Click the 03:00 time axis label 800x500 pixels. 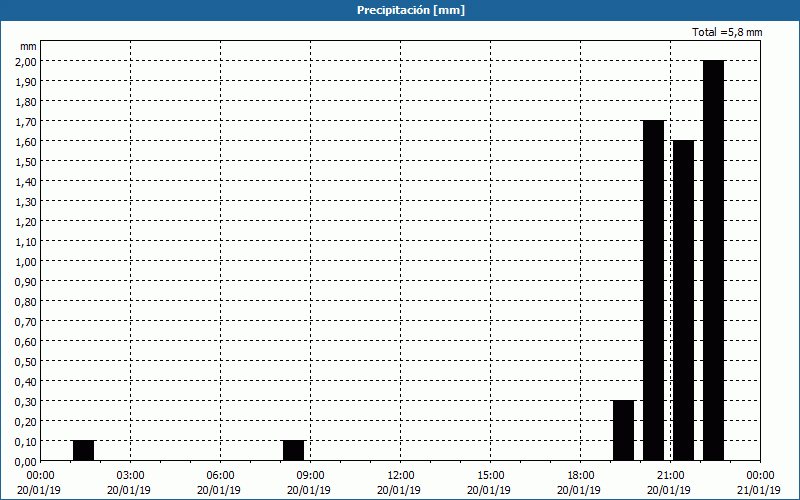coord(131,476)
